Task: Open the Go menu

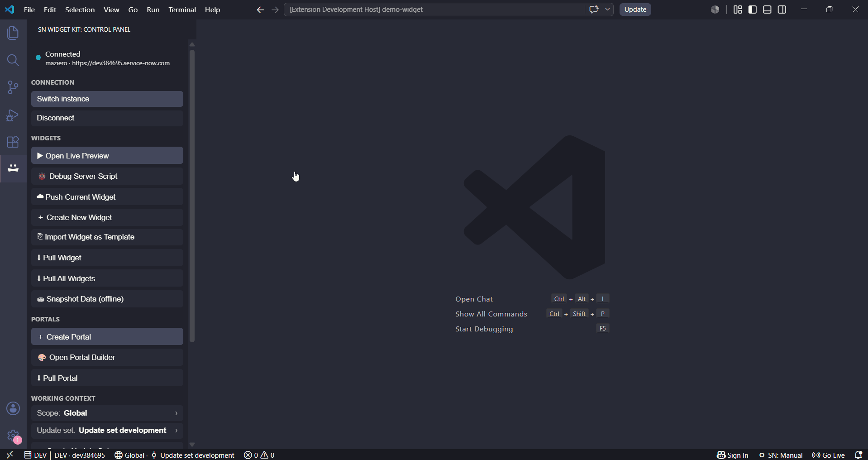Action: pyautogui.click(x=133, y=10)
